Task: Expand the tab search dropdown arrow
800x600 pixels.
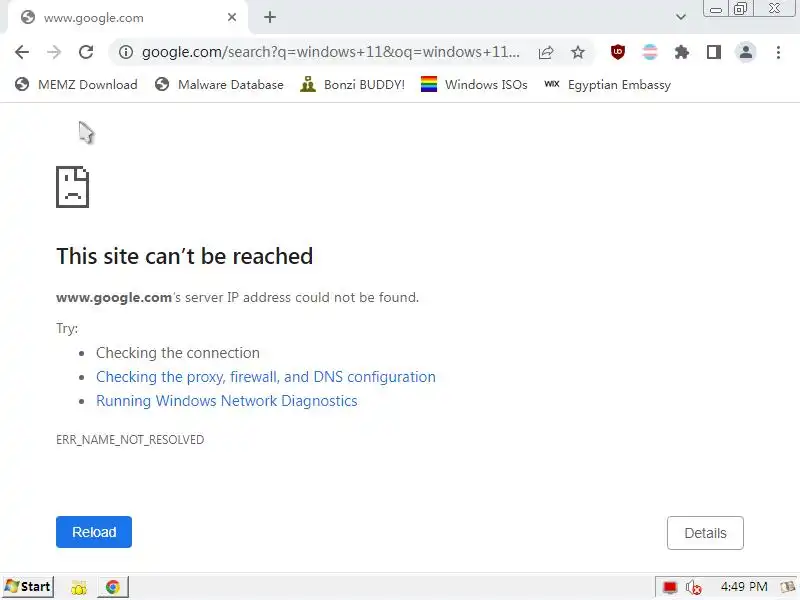Action: pyautogui.click(x=681, y=17)
